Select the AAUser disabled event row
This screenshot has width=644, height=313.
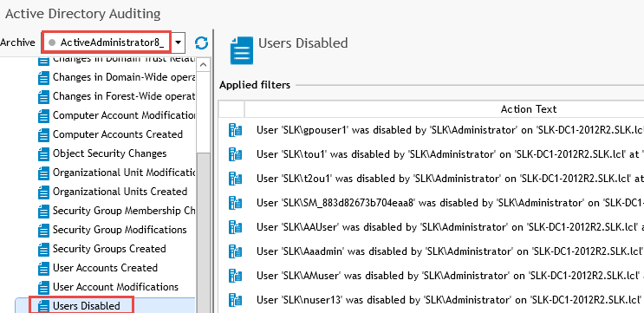pyautogui.click(x=432, y=227)
